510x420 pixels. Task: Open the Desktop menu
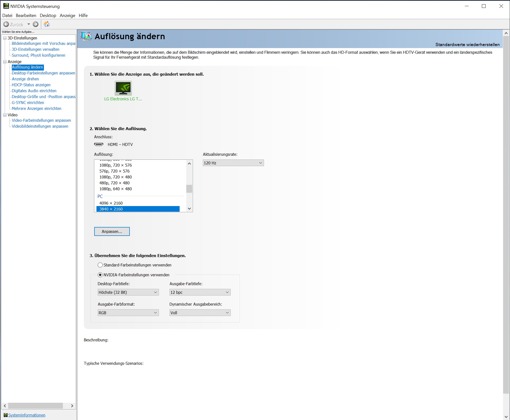48,15
